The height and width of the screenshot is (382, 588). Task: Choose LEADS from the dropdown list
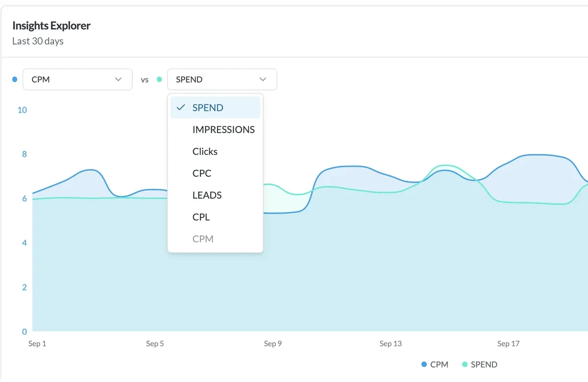coord(215,195)
